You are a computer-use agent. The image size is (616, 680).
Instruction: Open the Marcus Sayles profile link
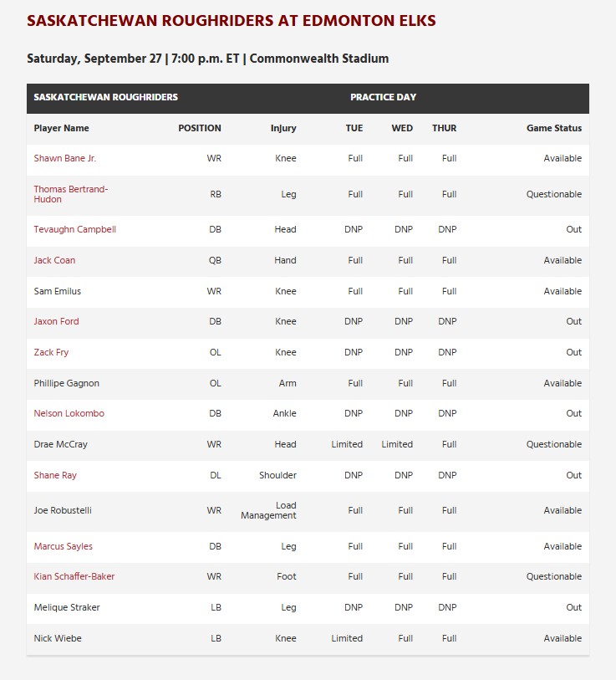pyautogui.click(x=63, y=546)
